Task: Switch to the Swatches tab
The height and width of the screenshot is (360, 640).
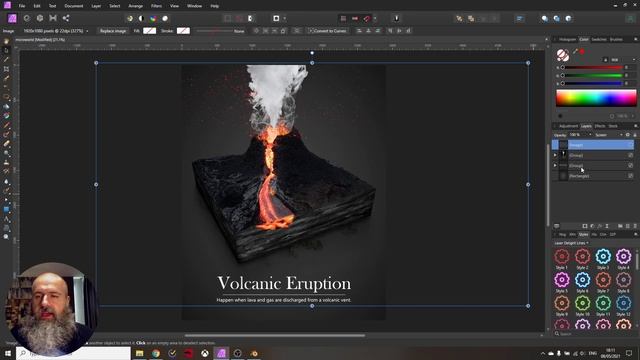Action: click(599, 40)
